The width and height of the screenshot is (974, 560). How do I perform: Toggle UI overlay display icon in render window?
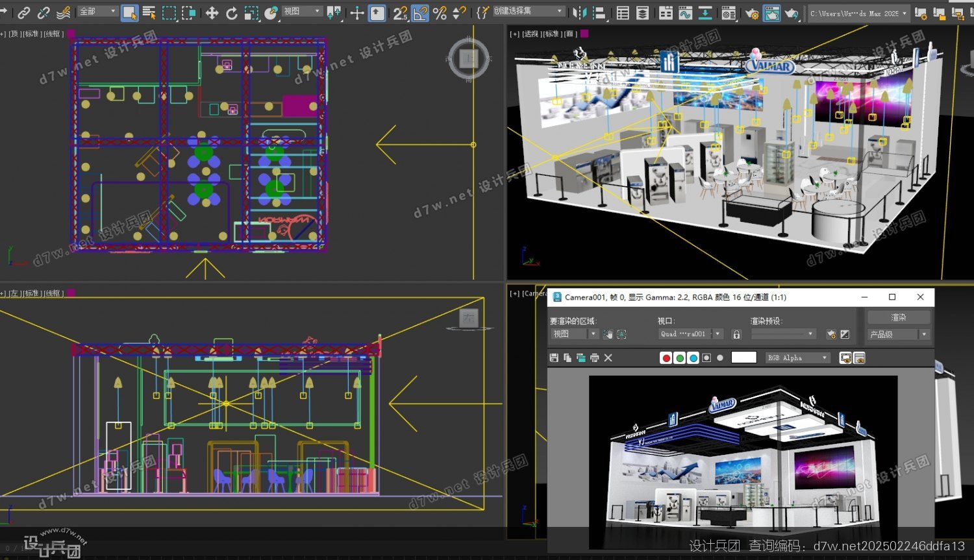pos(845,358)
